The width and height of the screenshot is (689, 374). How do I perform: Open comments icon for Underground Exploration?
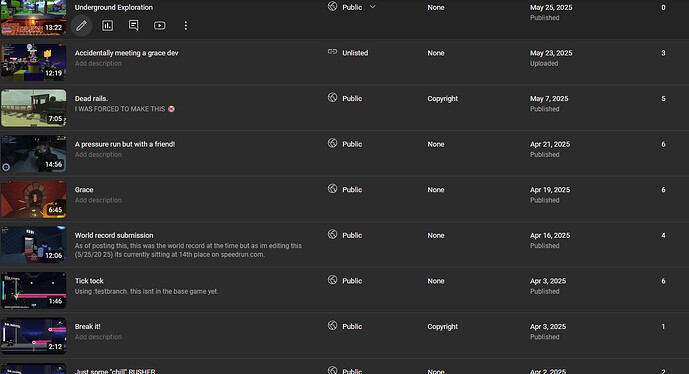pyautogui.click(x=134, y=25)
